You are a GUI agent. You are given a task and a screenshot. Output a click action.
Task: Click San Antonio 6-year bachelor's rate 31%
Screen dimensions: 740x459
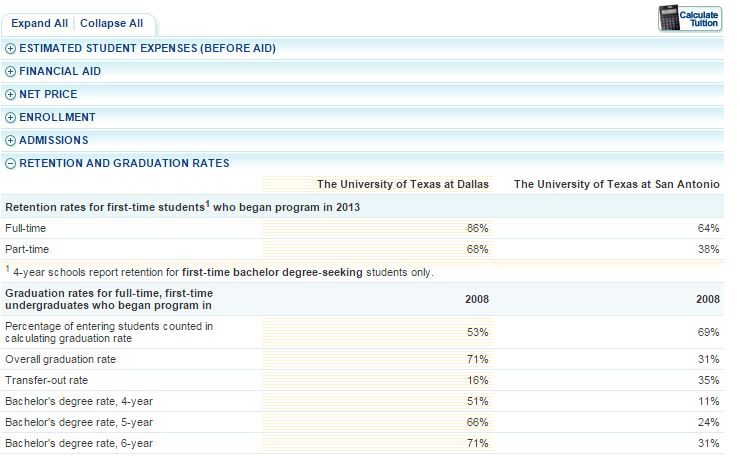(x=708, y=443)
